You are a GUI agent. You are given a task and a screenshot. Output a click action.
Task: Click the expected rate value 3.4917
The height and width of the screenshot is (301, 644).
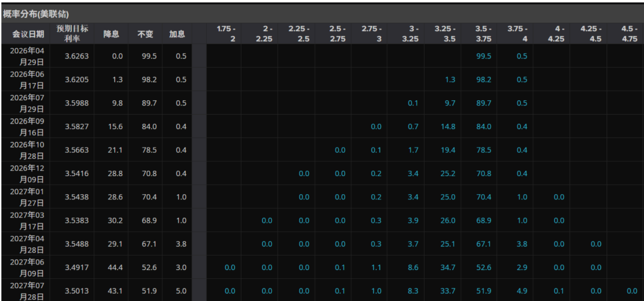[76, 268]
